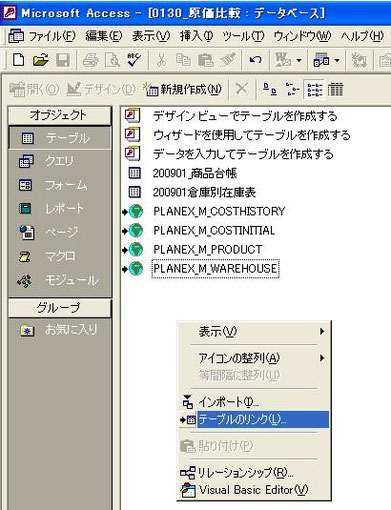
Task: Click globe icon beside PLANEX_M_PRODUCT
Action: pos(136,249)
